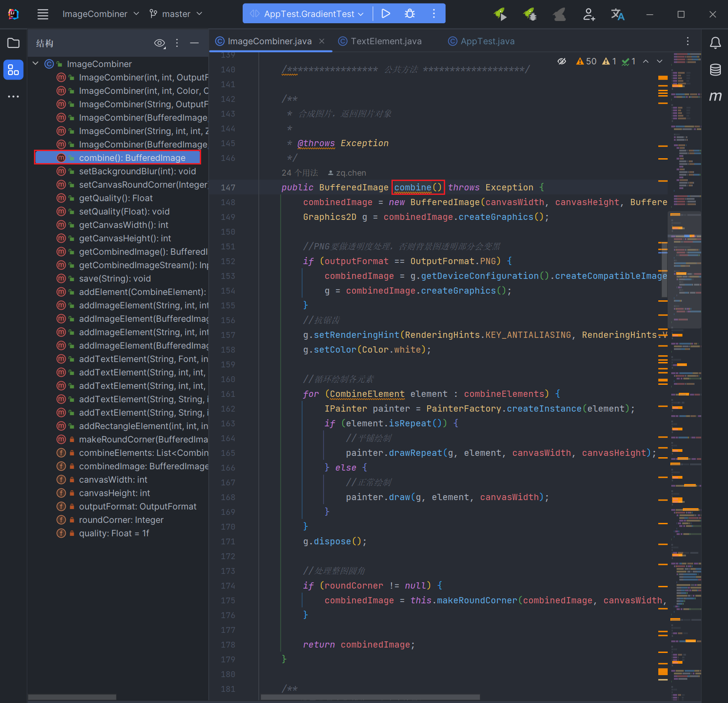The image size is (728, 703).
Task: Open the add-user collaboration icon
Action: pyautogui.click(x=589, y=14)
